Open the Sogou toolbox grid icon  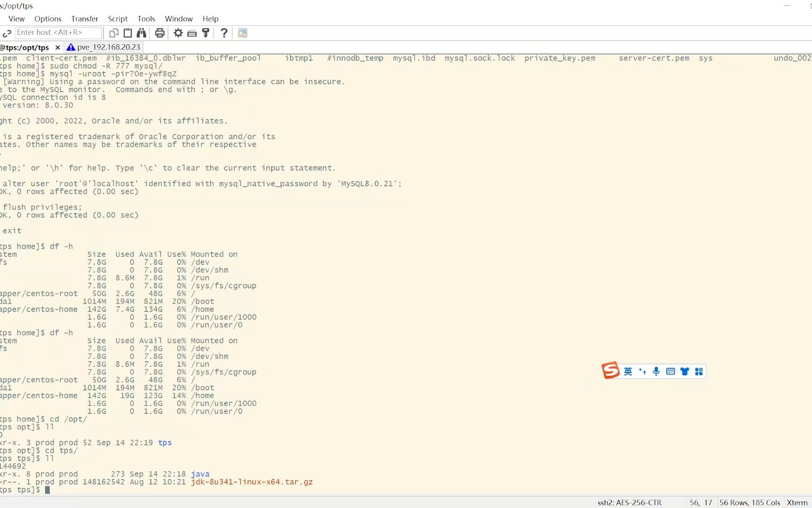click(x=699, y=371)
